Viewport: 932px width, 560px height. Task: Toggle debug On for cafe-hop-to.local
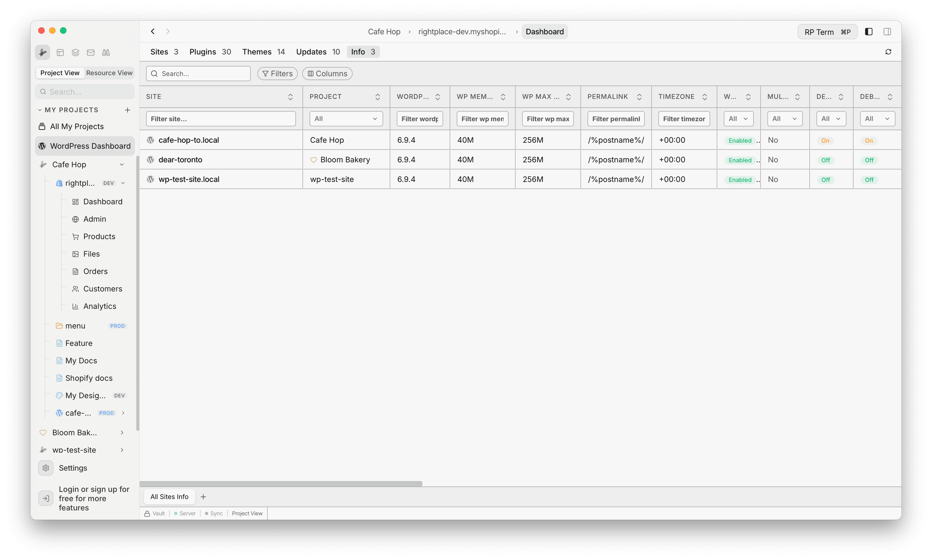(825, 140)
